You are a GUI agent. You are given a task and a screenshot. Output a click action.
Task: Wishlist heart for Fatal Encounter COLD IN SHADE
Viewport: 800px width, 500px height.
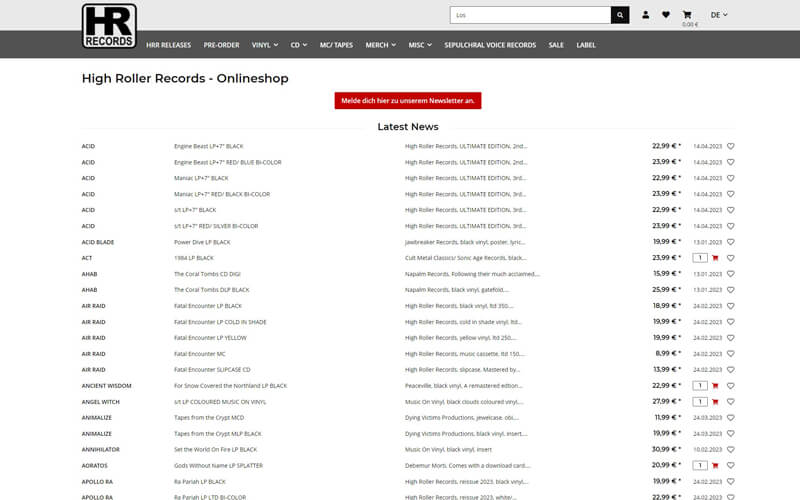pos(731,322)
